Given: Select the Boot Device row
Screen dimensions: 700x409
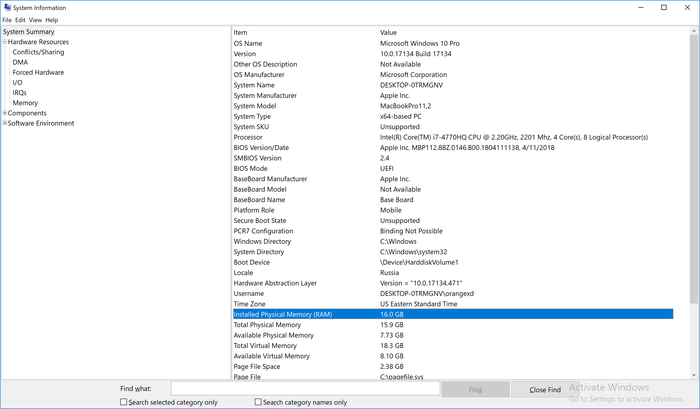Looking at the screenshot, I should pyautogui.click(x=453, y=262).
